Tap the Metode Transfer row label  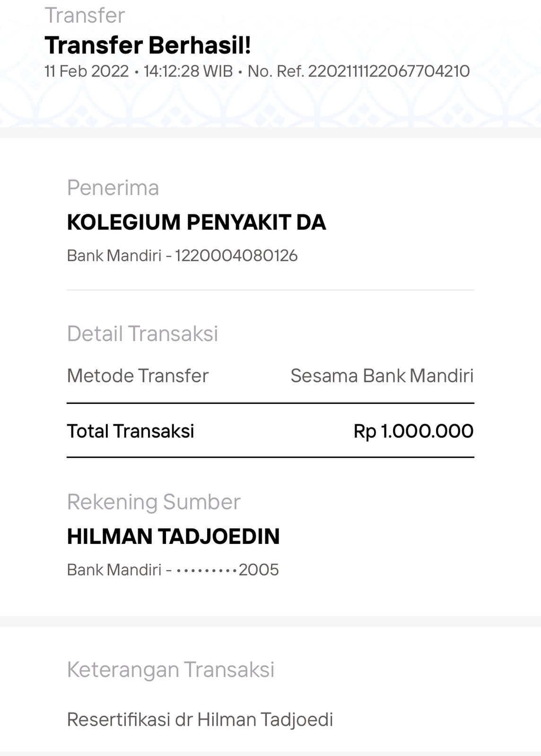[x=138, y=376]
